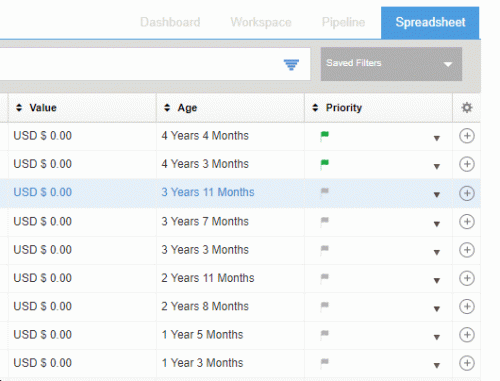The image size is (500, 381).
Task: Open priority dropdown for 2 Years 8 Months row
Action: pos(437,309)
